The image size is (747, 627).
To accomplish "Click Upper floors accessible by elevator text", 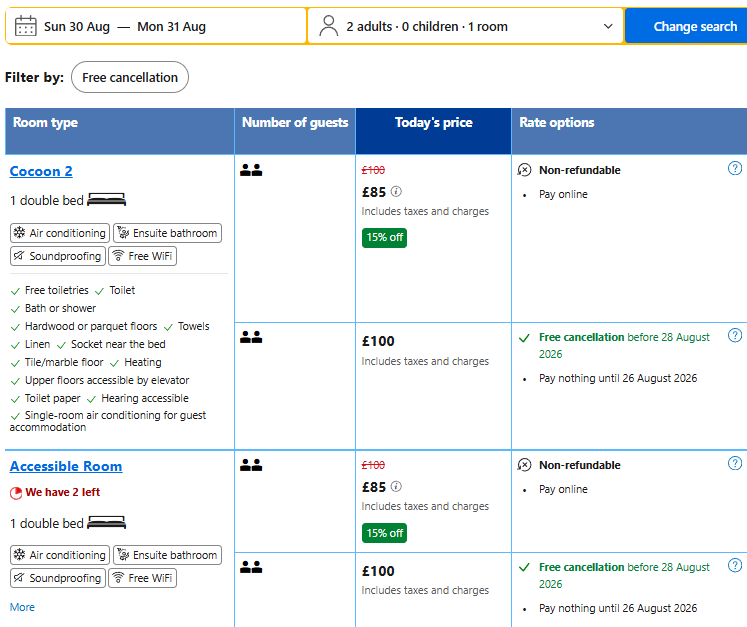I will 107,380.
